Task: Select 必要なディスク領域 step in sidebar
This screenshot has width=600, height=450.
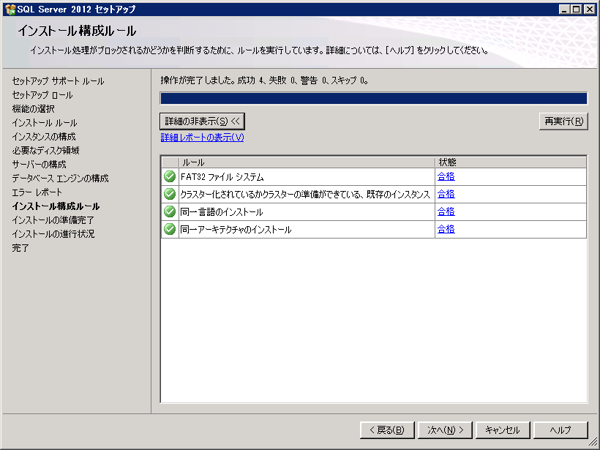Action: pos(45,150)
